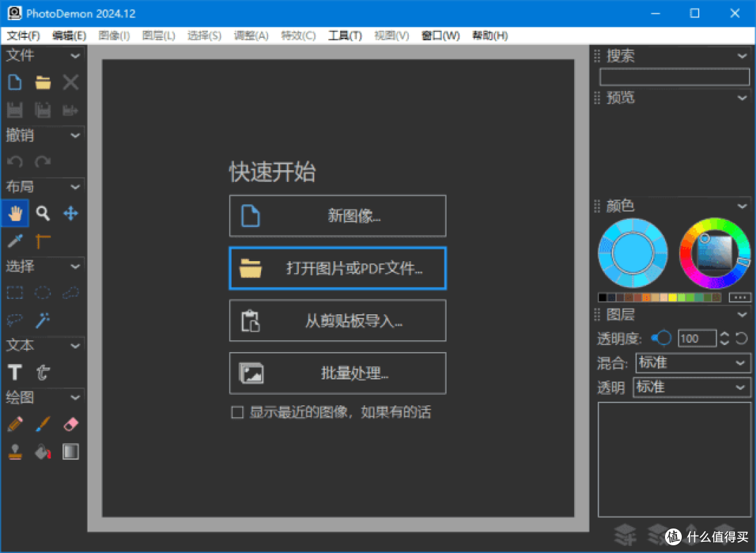Click the Save floppy disk icon
The height and width of the screenshot is (553, 756).
(x=15, y=110)
